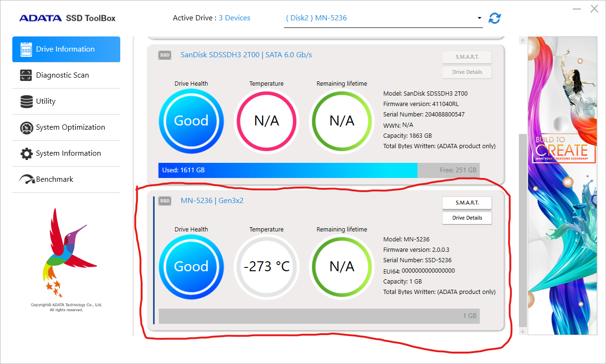Open S.M.A.R.T. for the MN-5236 drive
Image resolution: width=606 pixels, height=364 pixels.
[x=467, y=203]
